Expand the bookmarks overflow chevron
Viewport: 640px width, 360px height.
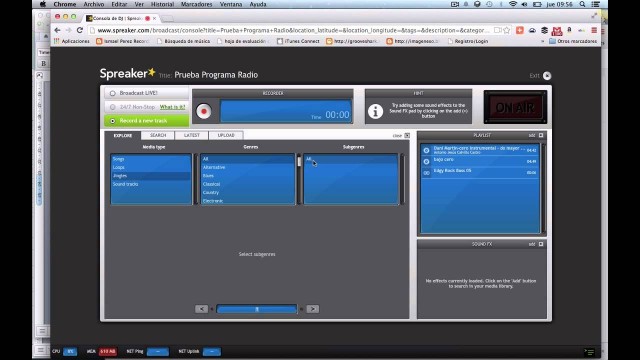(x=542, y=41)
